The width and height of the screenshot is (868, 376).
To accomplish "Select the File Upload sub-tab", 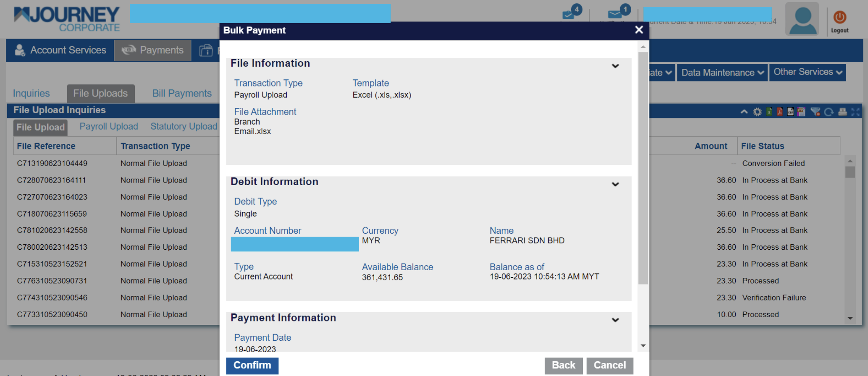I will click(40, 127).
